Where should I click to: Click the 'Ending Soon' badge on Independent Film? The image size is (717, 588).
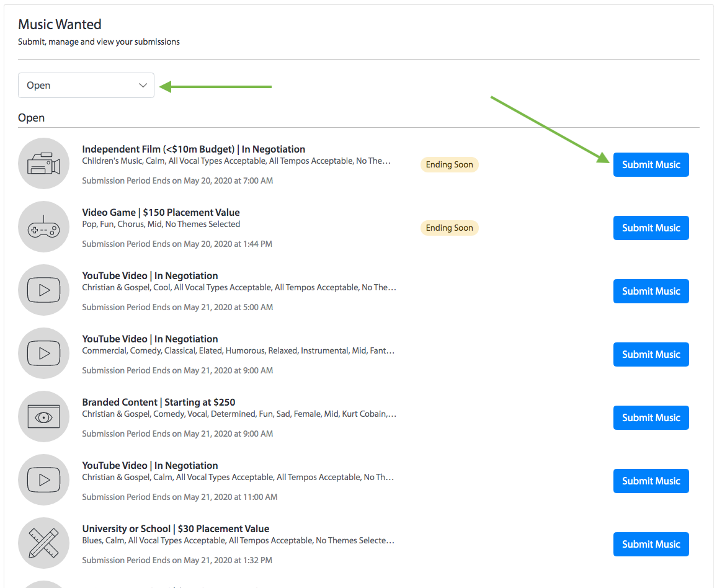pyautogui.click(x=450, y=164)
